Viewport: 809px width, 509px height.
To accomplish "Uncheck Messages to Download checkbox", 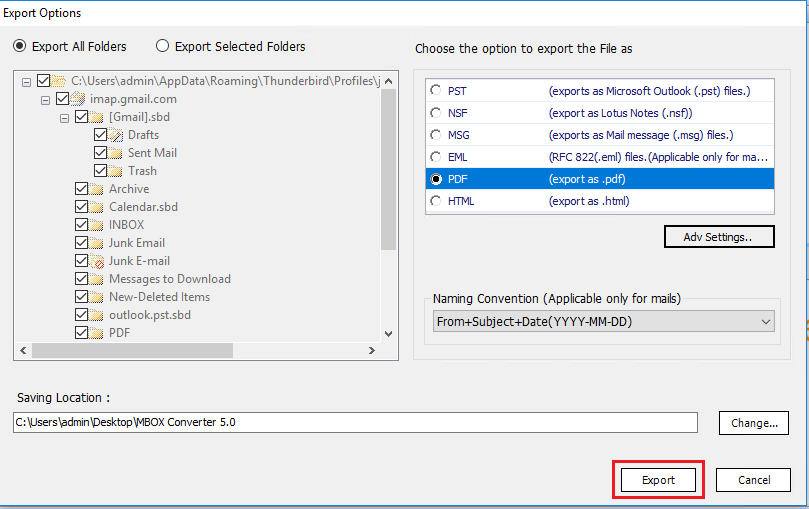I will 82,278.
